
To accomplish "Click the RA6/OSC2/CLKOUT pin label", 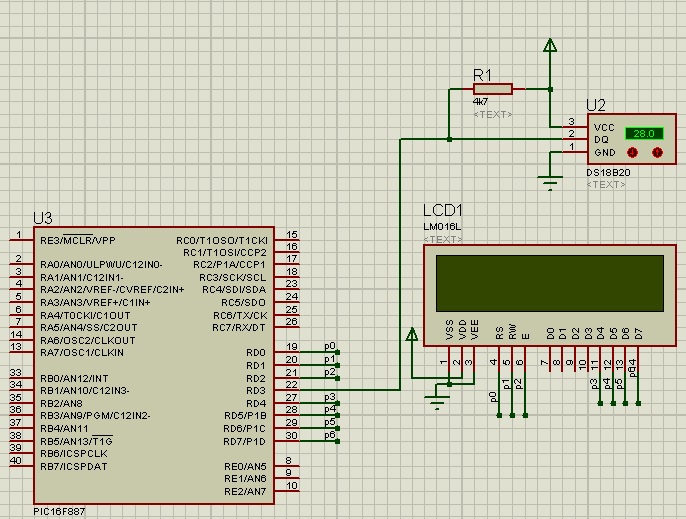I will (x=88, y=340).
